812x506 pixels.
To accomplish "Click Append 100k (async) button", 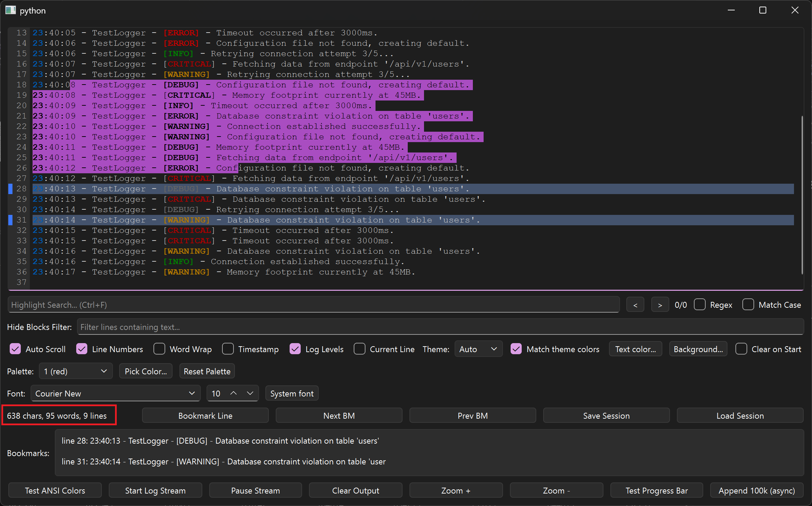I will 757,490.
